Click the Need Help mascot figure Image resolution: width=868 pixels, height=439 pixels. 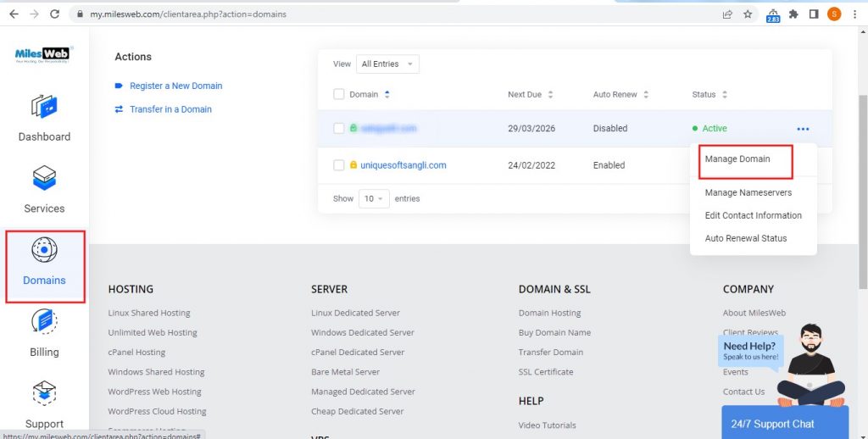[x=811, y=365]
